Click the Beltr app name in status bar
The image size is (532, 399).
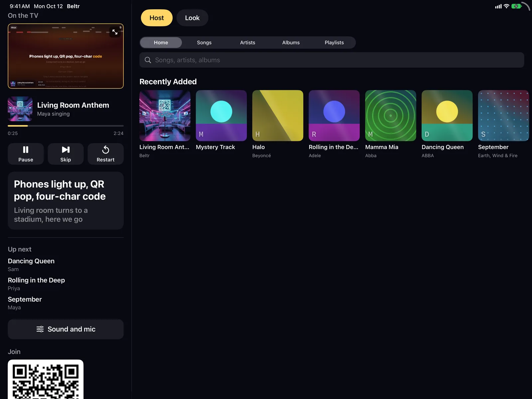73,6
